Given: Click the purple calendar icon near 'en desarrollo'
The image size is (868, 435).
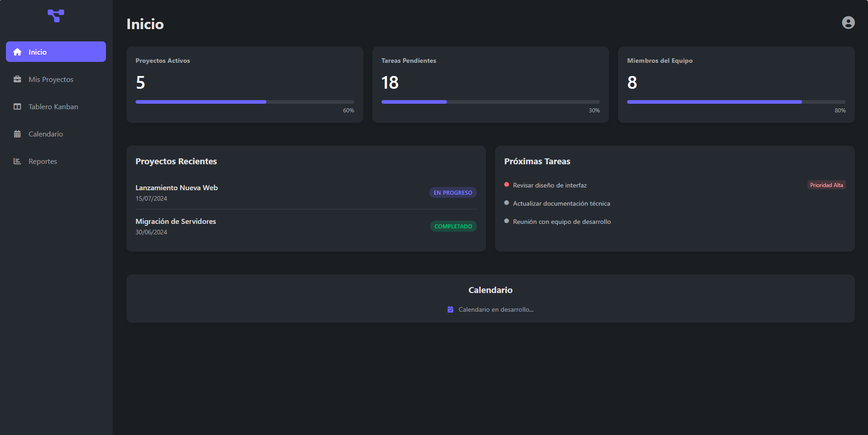Looking at the screenshot, I should (450, 309).
